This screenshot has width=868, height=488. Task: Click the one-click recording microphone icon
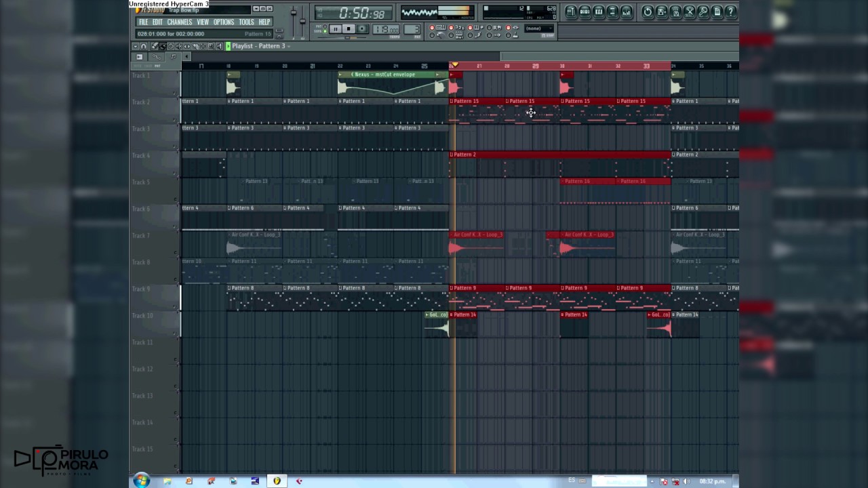[703, 12]
